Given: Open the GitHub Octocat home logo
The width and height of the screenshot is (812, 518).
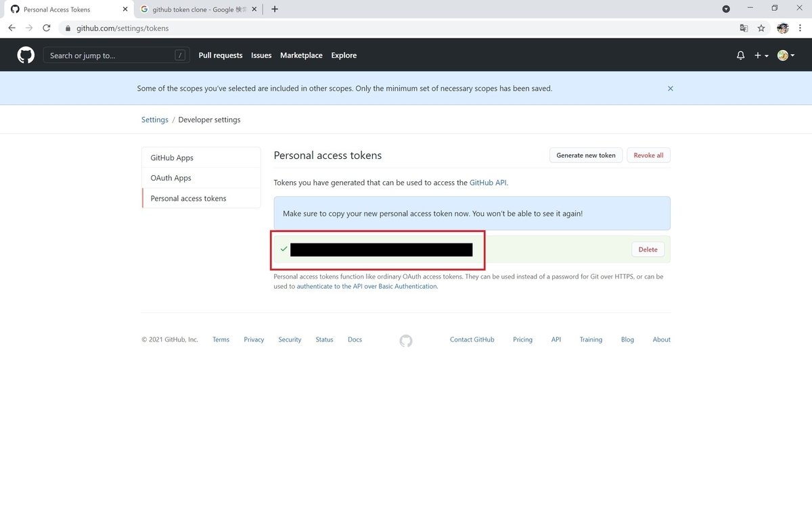Looking at the screenshot, I should click(26, 55).
